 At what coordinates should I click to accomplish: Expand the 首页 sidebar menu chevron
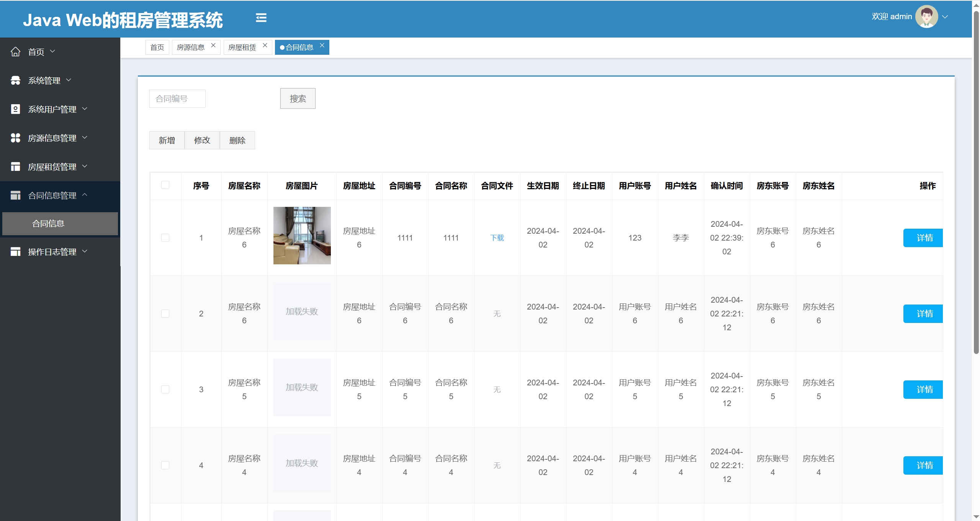click(52, 51)
